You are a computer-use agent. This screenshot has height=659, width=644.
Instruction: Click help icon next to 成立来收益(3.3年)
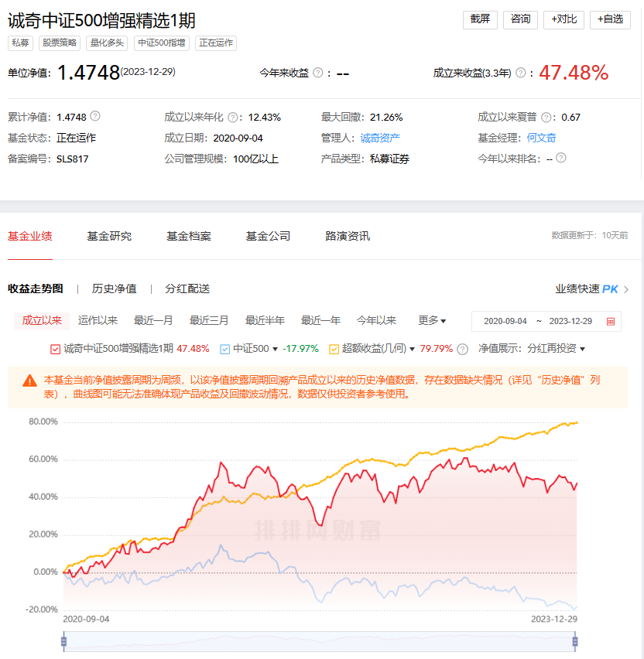(521, 73)
